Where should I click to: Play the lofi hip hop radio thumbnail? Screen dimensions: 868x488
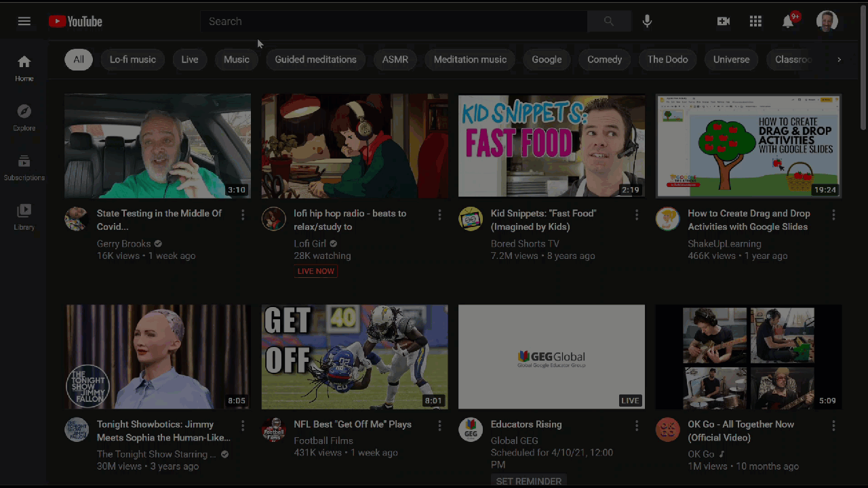pyautogui.click(x=355, y=146)
